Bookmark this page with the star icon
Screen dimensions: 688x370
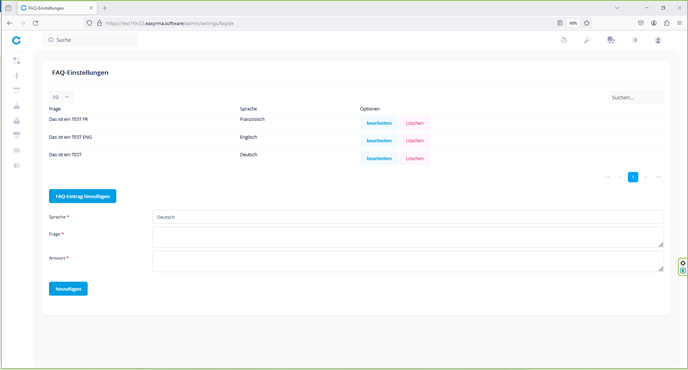587,23
